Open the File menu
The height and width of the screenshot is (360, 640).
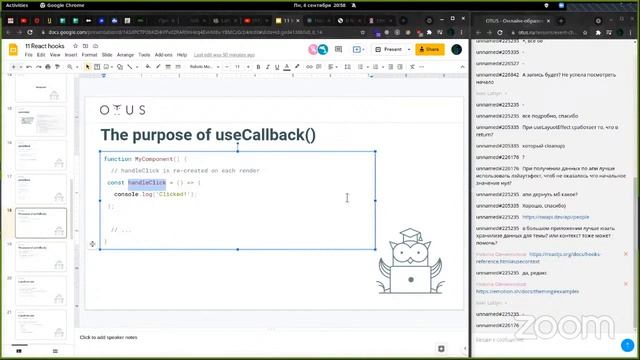[x=28, y=55]
